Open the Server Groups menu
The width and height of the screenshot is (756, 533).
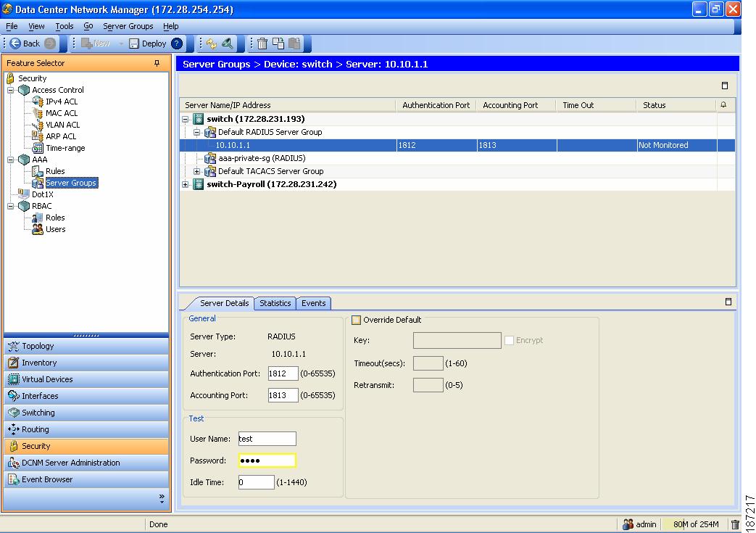[128, 26]
